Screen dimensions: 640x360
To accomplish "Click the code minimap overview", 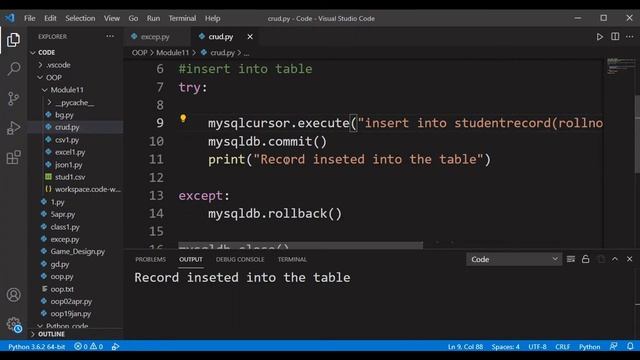I will [x=620, y=67].
